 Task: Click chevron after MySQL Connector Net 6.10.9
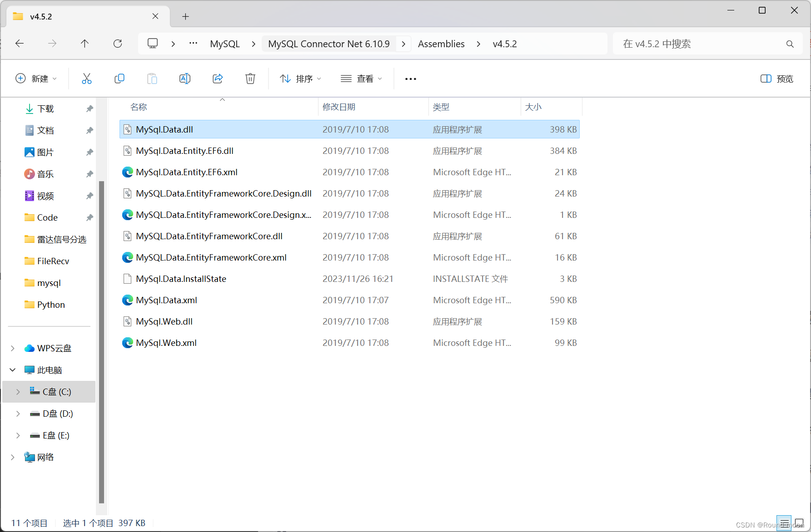pos(403,44)
